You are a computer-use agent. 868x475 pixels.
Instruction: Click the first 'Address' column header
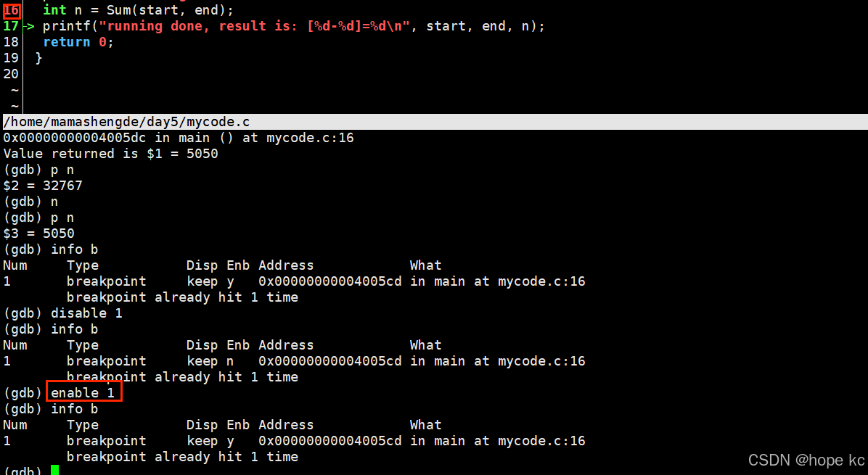tap(286, 265)
